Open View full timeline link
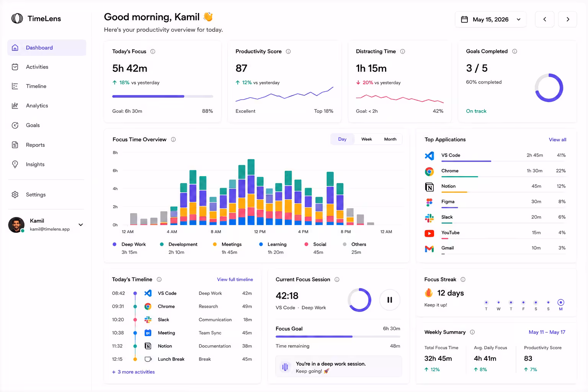 point(235,279)
